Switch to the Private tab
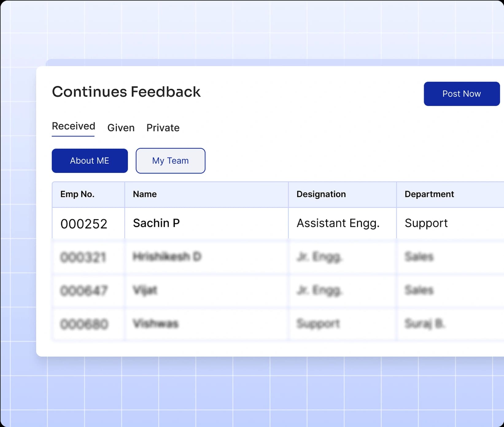The image size is (504, 427). coord(163,128)
